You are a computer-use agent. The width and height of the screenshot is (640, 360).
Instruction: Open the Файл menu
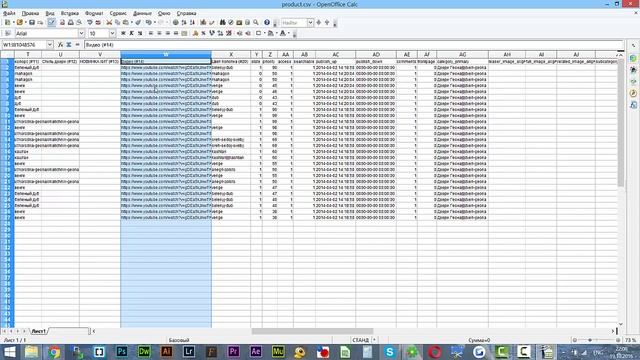pyautogui.click(x=9, y=13)
